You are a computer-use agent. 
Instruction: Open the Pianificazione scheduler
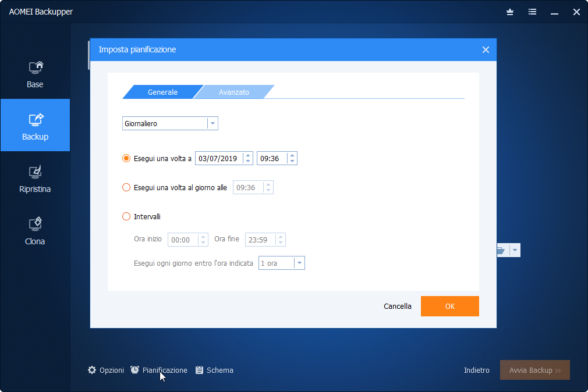[158, 370]
